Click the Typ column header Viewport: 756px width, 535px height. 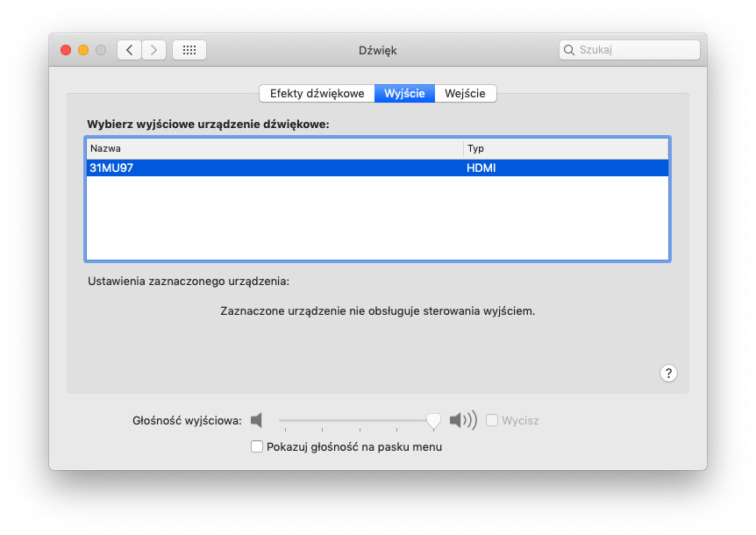(x=566, y=148)
